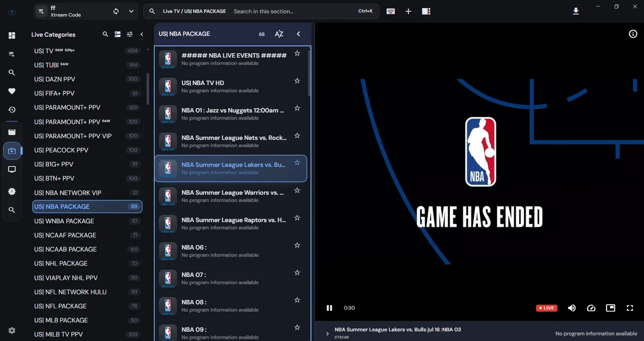Select the US| NHL PACKAGE category
Viewport: 644px width, 341px height.
tap(88, 263)
